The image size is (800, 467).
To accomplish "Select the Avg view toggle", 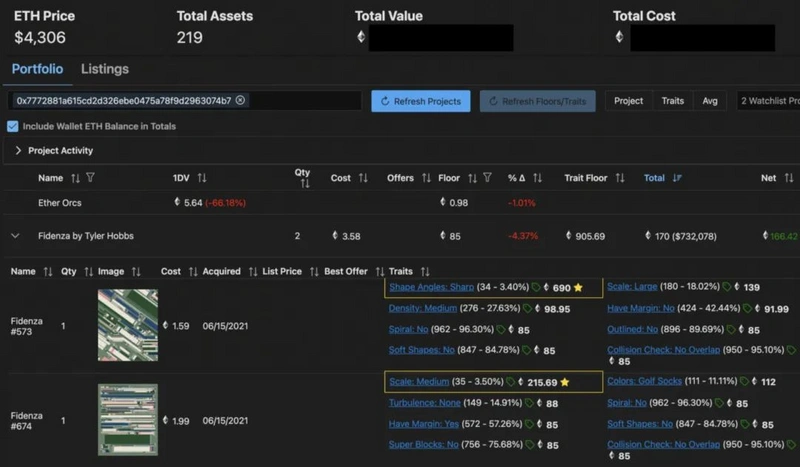I will [709, 101].
